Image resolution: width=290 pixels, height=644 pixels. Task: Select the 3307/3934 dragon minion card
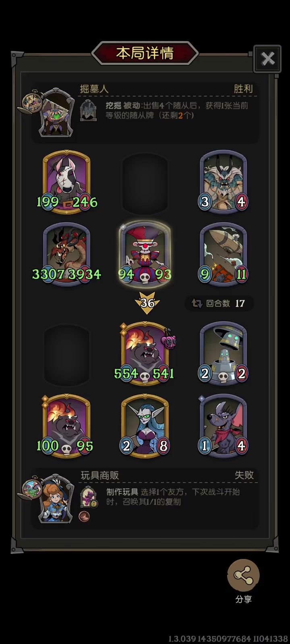point(66,254)
